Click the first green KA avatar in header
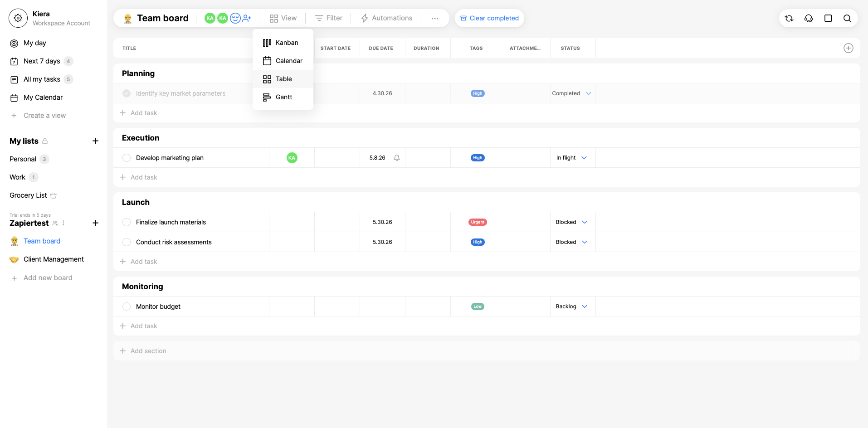 click(x=210, y=18)
